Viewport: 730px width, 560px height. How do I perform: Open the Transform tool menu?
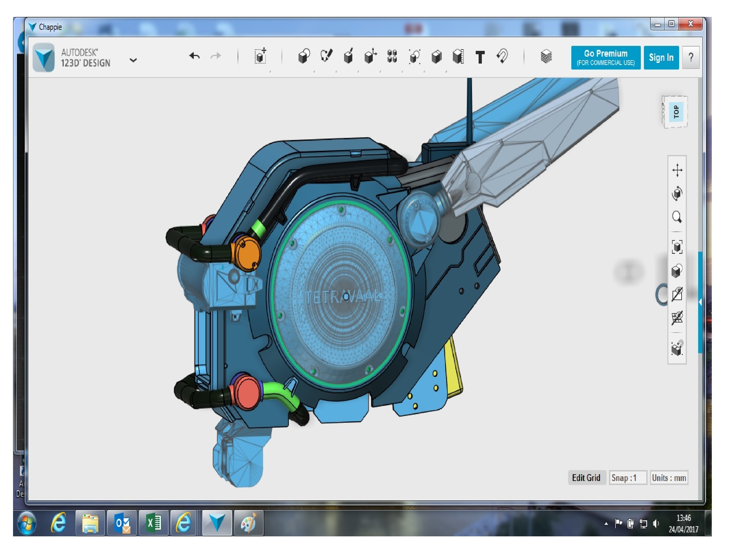260,56
